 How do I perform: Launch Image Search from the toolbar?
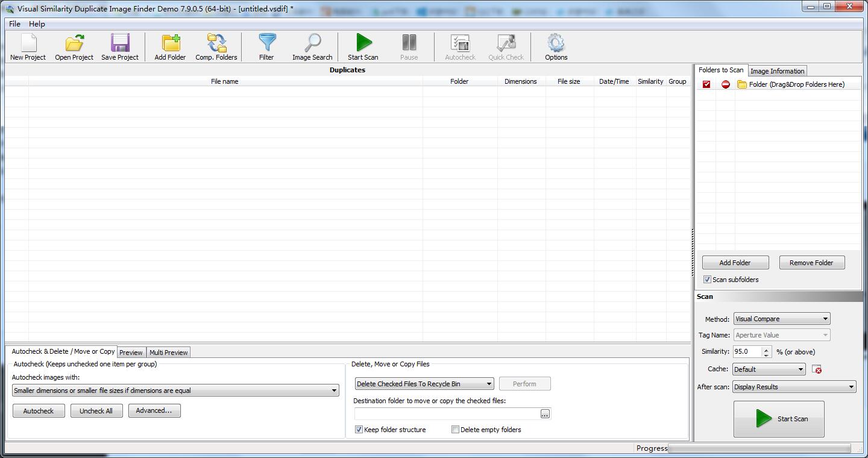[312, 47]
